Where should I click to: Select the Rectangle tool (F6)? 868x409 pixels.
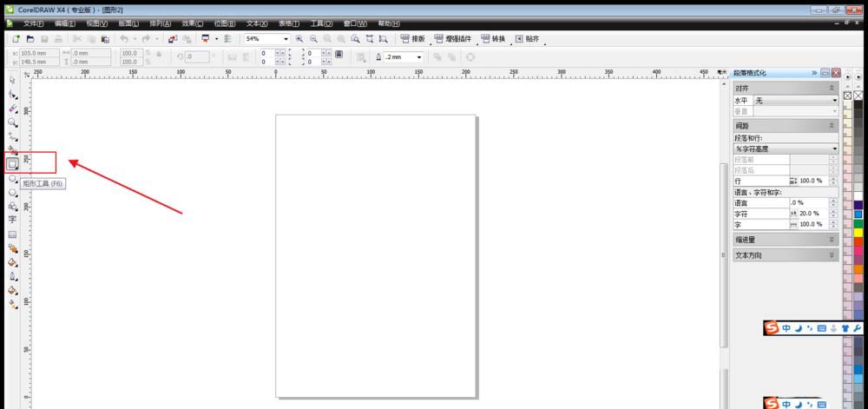(x=12, y=164)
